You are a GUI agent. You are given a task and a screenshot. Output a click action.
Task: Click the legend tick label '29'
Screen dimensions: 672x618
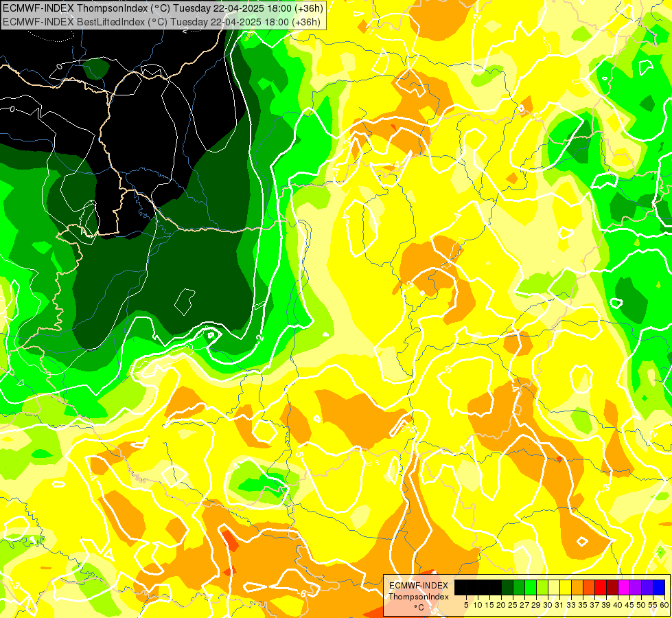(x=536, y=605)
